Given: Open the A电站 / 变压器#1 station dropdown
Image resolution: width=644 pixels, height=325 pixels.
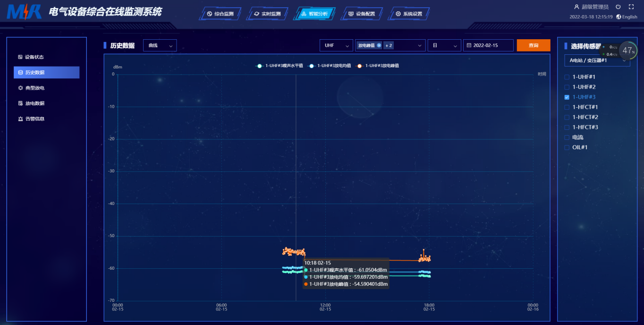Looking at the screenshot, I should [x=597, y=60].
